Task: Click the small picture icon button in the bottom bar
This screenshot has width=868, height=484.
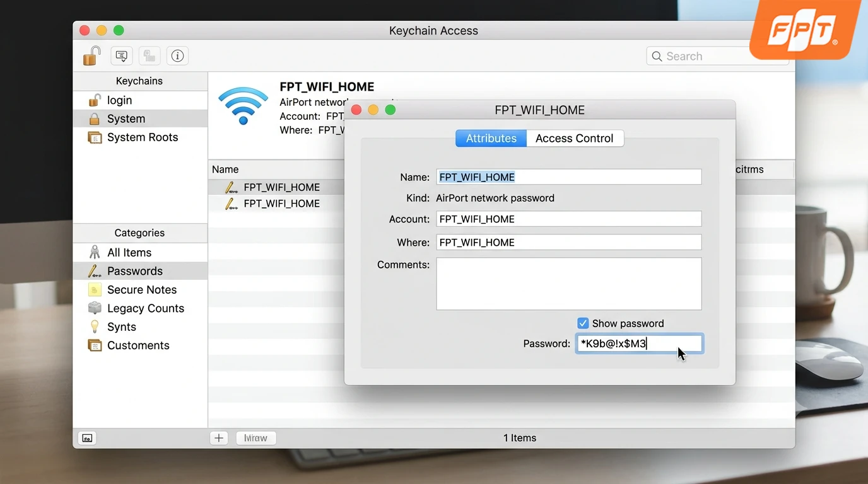Action: [87, 438]
